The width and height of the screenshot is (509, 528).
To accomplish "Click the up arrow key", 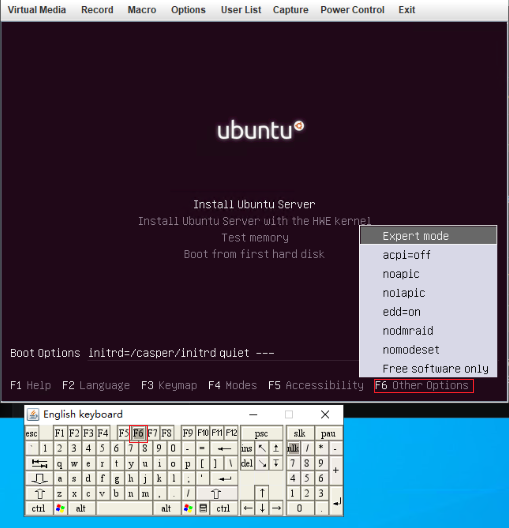I will [262, 493].
